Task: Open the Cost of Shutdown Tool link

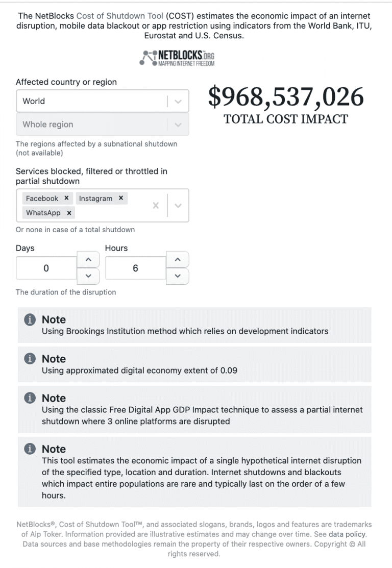Action: 119,16
